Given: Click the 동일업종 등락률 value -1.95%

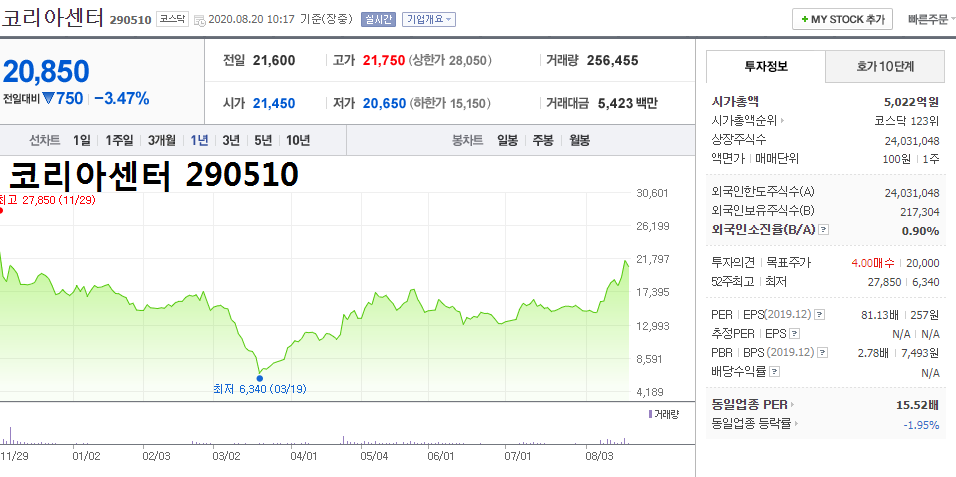Looking at the screenshot, I should point(921,425).
